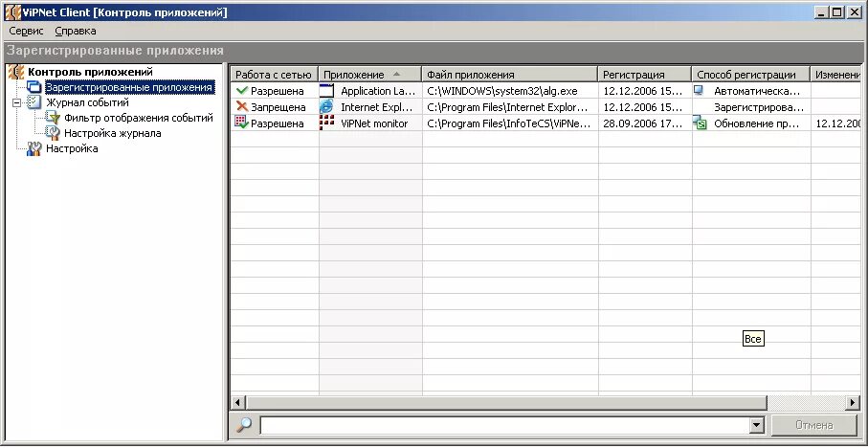Click Разрешена in the Application Layer row

278,91
